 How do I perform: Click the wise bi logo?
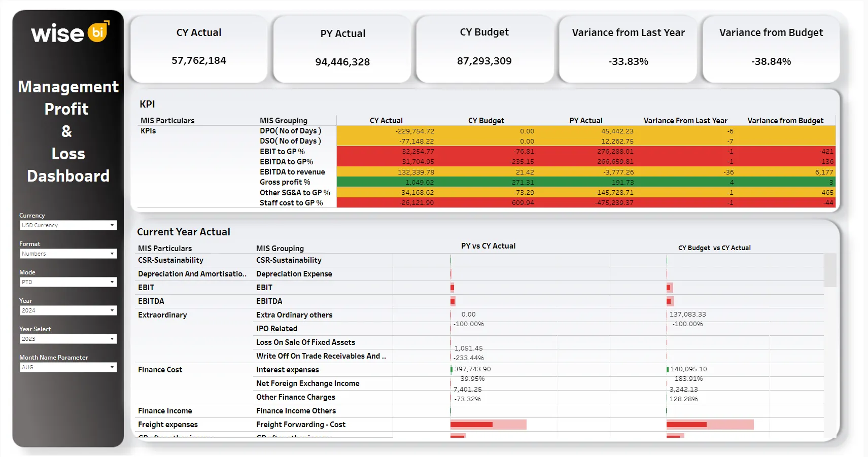(70, 33)
